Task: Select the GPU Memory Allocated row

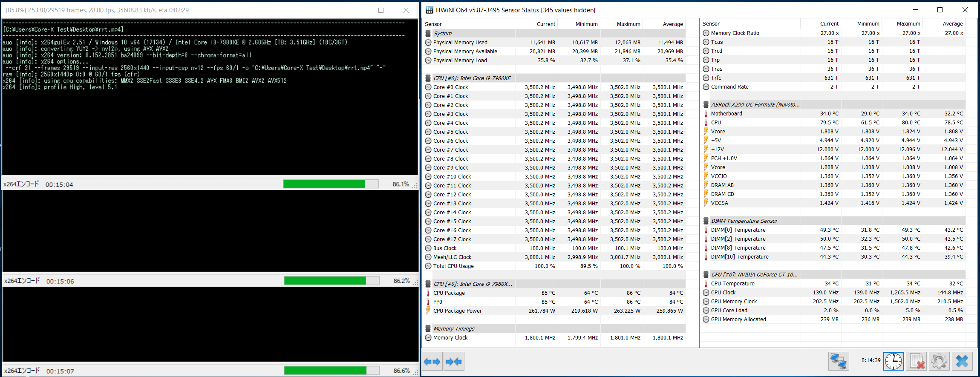Action: [833, 319]
